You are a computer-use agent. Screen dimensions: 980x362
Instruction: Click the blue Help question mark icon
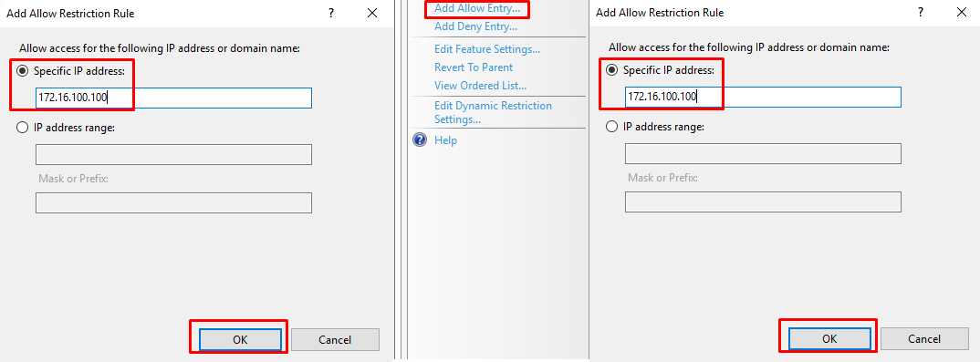click(x=420, y=140)
